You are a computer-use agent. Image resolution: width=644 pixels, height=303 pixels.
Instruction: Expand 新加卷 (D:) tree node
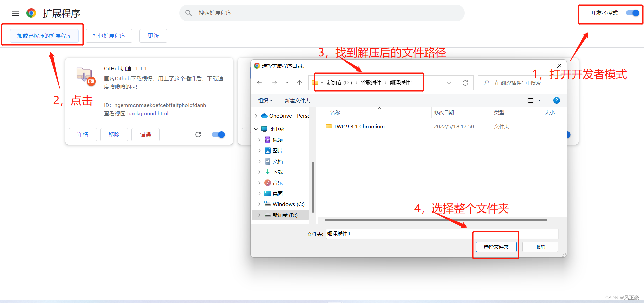(x=259, y=215)
